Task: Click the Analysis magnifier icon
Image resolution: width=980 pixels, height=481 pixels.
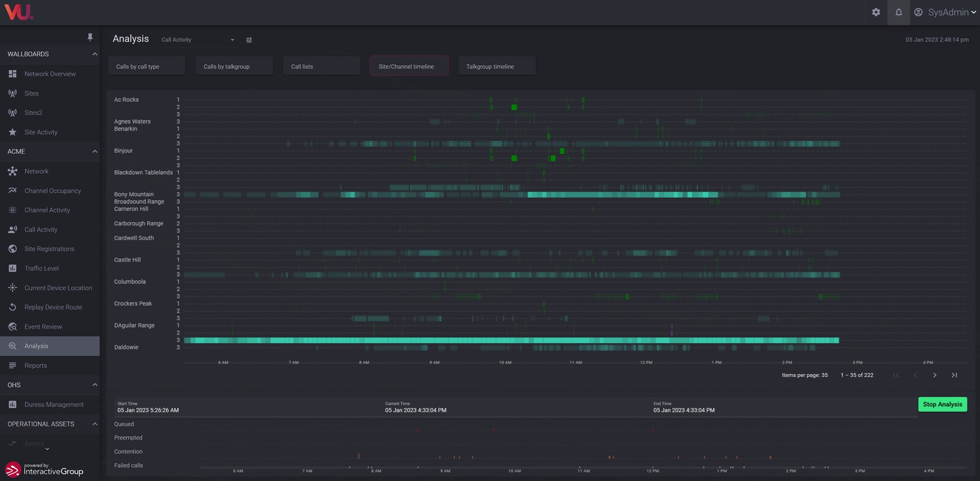Action: (x=13, y=346)
